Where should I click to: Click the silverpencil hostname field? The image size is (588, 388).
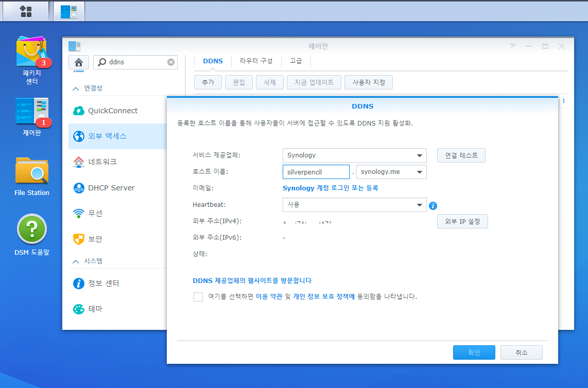tap(316, 172)
